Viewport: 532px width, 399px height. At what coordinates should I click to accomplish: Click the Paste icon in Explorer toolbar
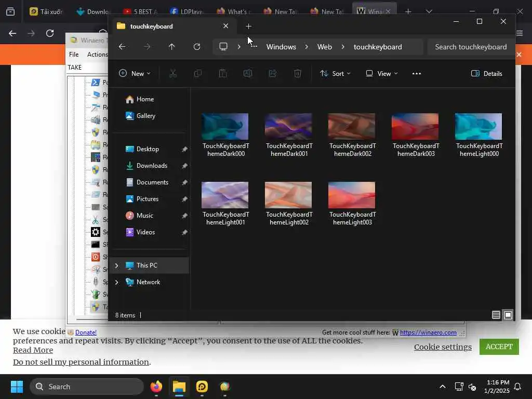tap(223, 73)
